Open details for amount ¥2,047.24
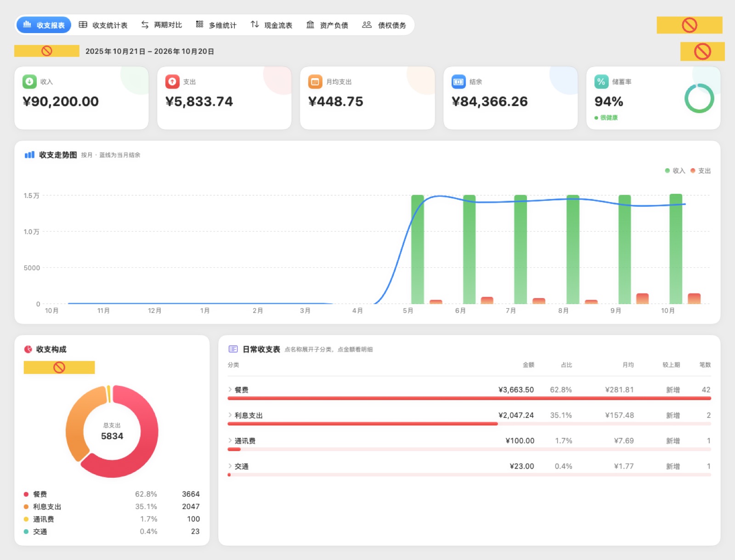The width and height of the screenshot is (735, 560). 516,415
